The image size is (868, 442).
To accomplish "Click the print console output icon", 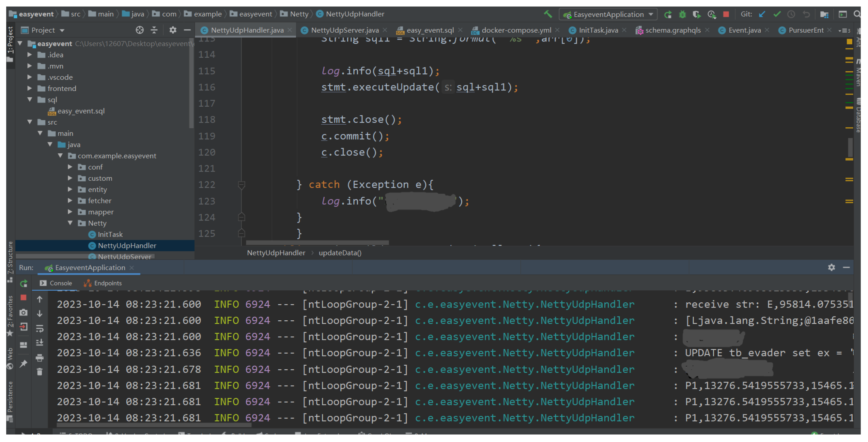I will (x=39, y=357).
